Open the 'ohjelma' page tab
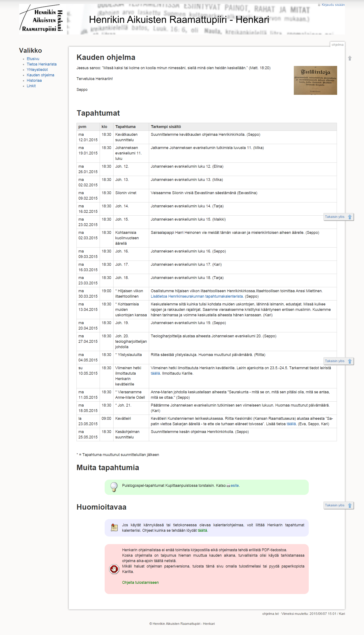Screen dimensions: 364x635 pos(338,44)
